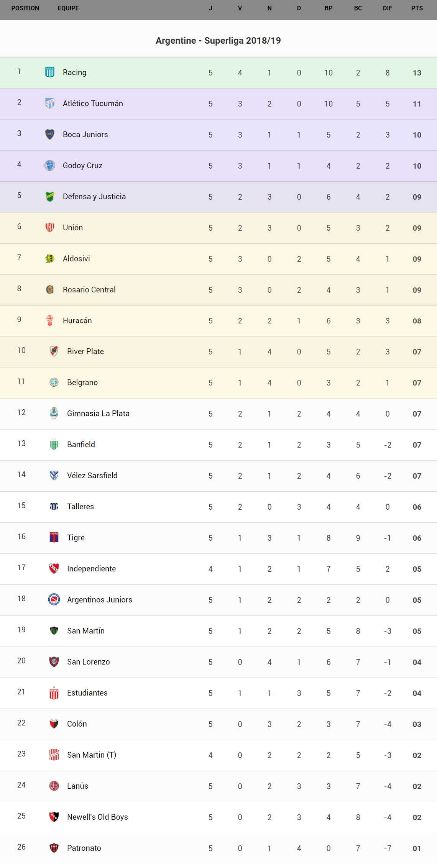
Task: Click the River Plate crest icon
Action: [x=54, y=351]
